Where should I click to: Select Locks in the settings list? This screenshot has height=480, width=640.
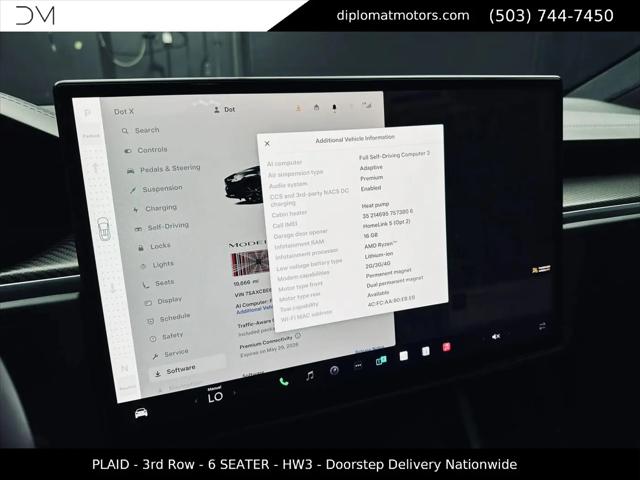click(x=154, y=246)
